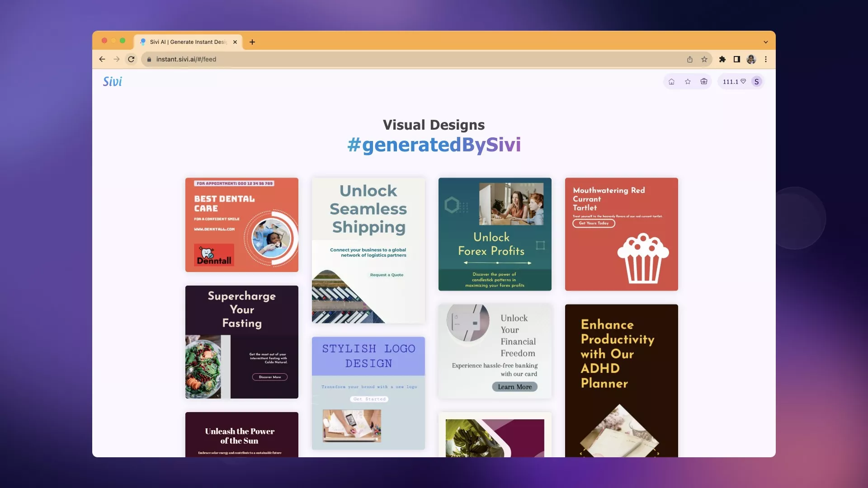Viewport: 868px width, 488px height.
Task: Open the Sivi briefcase icon
Action: 704,82
